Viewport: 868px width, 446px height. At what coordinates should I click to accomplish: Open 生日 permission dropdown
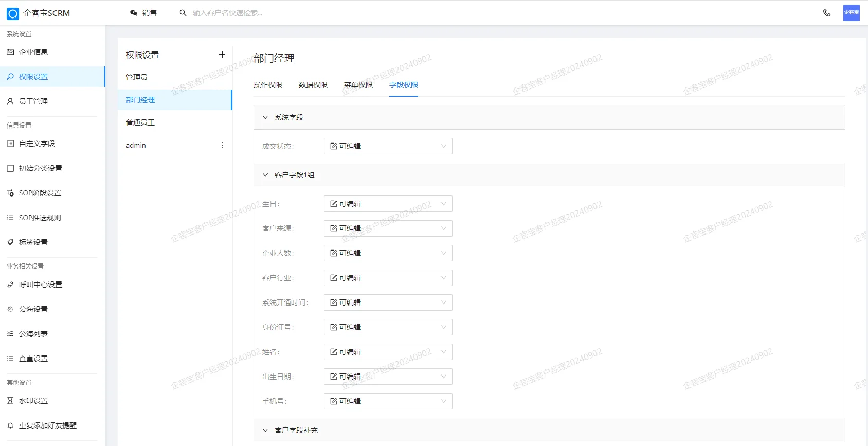click(388, 204)
